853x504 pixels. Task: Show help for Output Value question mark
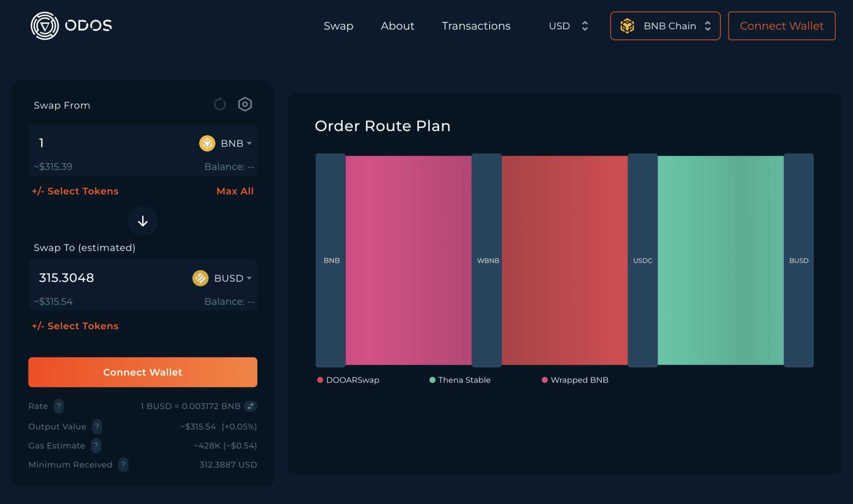pyautogui.click(x=97, y=427)
